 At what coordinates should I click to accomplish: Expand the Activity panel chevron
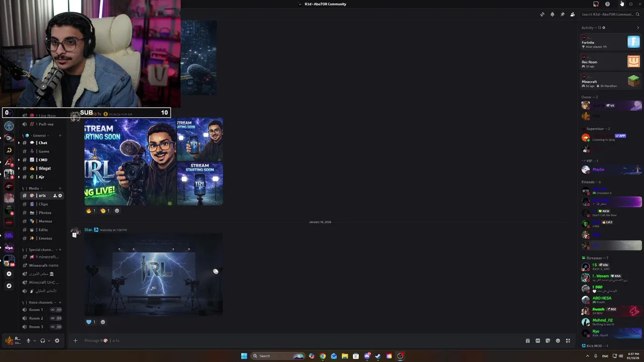pos(638,28)
